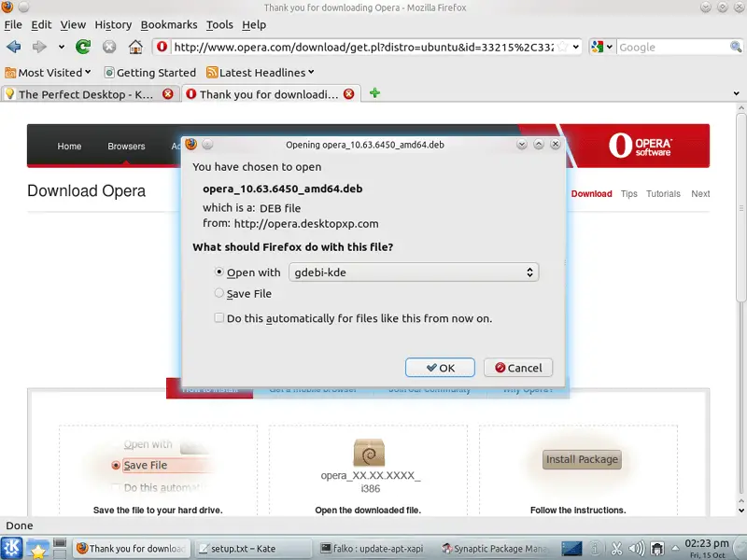This screenshot has height=560, width=747.
Task: Click the Stop loading icon
Action: tap(109, 47)
